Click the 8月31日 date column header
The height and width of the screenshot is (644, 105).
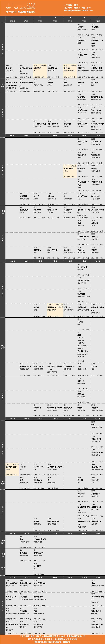pyautogui.click(x=12, y=21)
